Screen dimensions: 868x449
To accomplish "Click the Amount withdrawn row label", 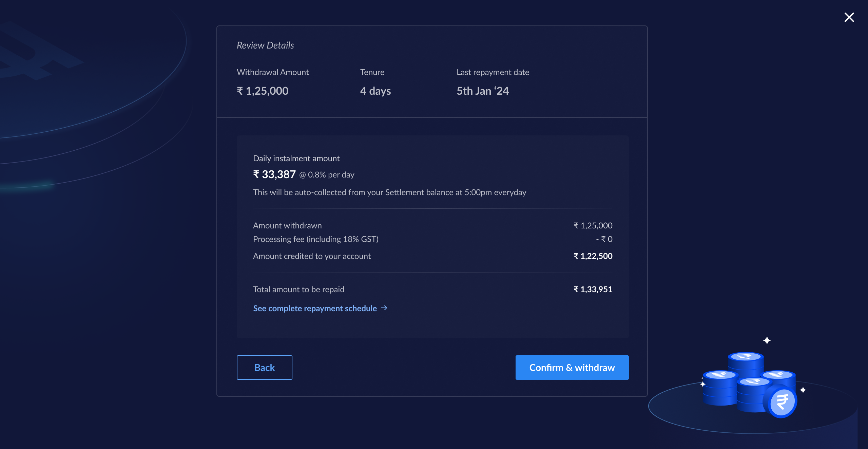I will click(x=287, y=226).
